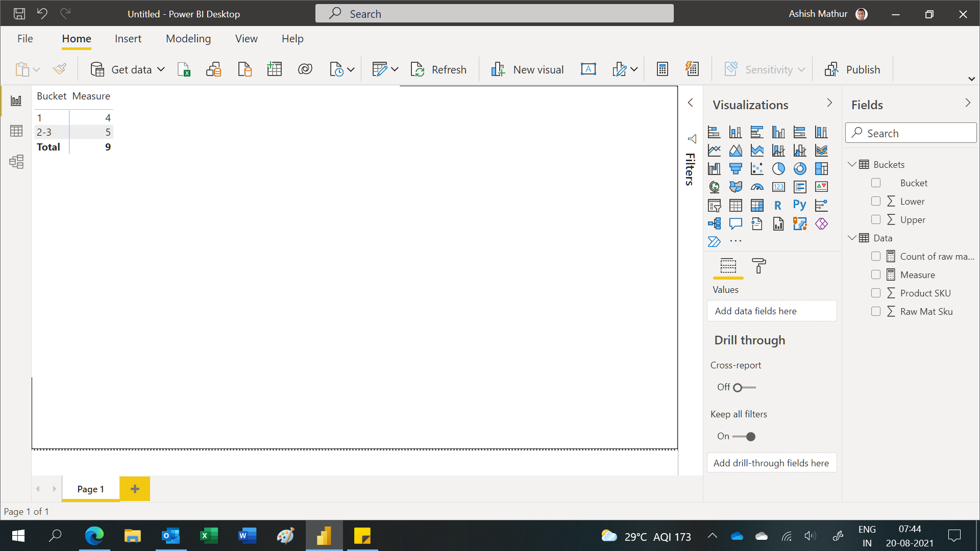
Task: Turn off Keep all filters switch
Action: pos(744,437)
